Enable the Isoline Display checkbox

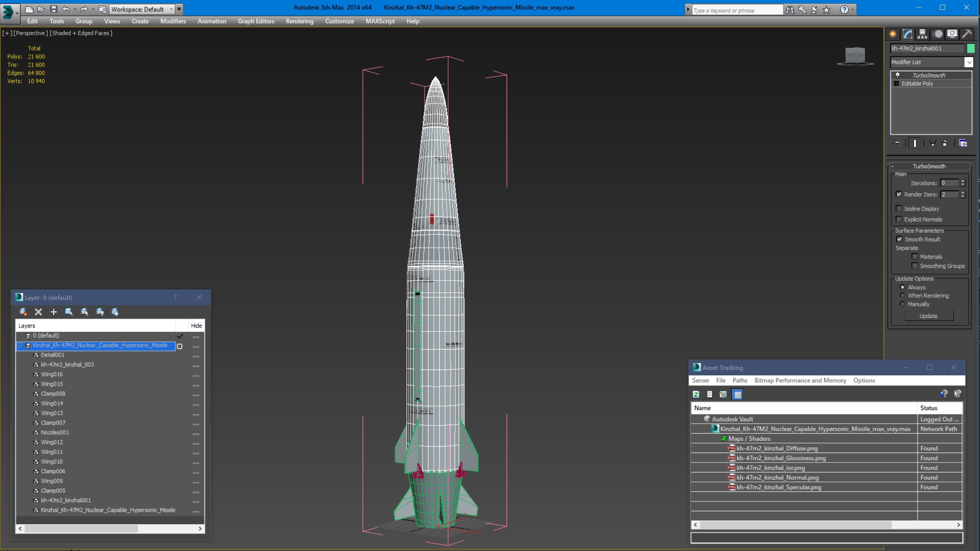(899, 209)
